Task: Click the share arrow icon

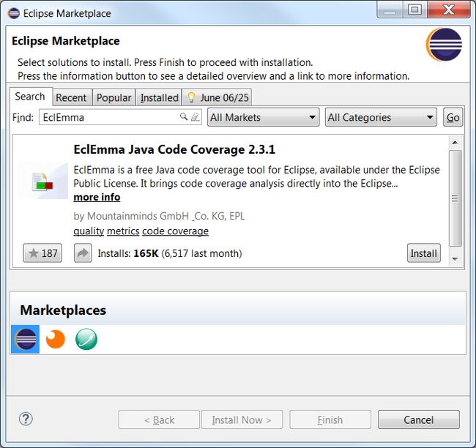Action: 83,253
